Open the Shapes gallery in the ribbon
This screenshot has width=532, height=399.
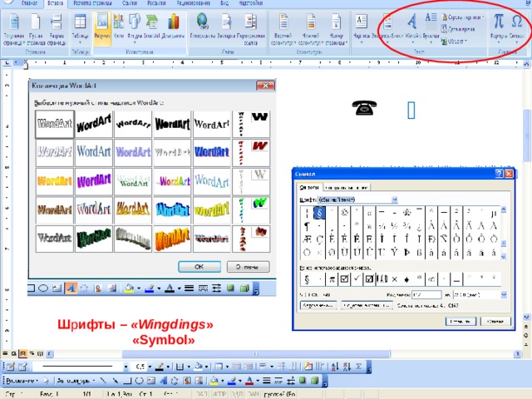pyautogui.click(x=135, y=27)
